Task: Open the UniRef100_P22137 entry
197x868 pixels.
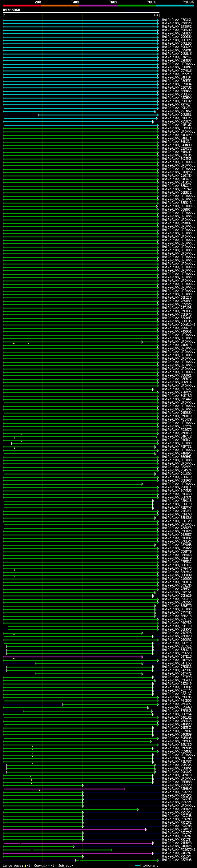Action: 176,694
